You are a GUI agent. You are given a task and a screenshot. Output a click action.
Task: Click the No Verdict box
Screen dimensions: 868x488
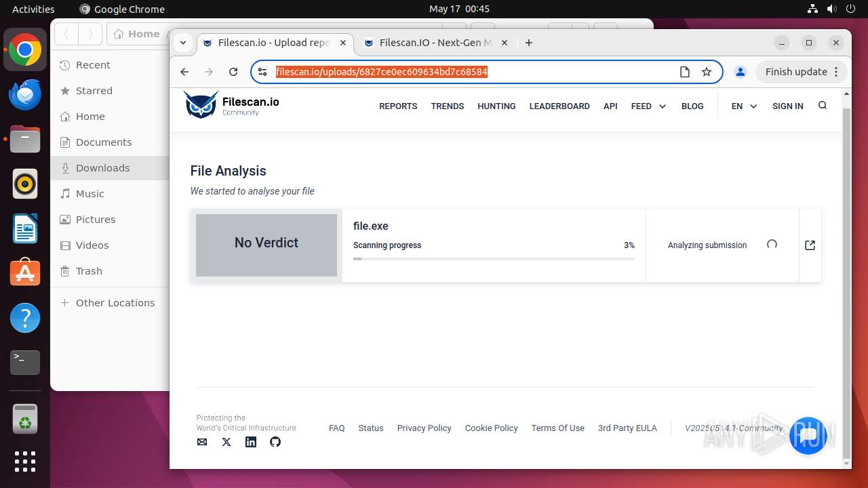(x=267, y=245)
